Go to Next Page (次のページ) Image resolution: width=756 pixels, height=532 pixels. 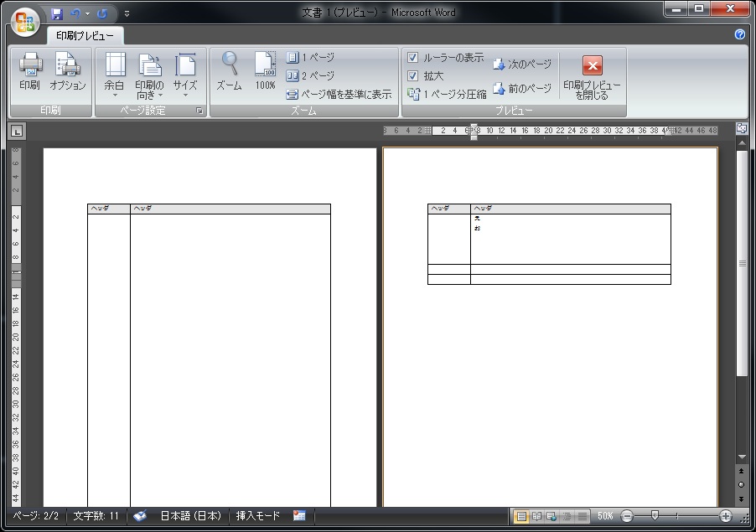(522, 65)
